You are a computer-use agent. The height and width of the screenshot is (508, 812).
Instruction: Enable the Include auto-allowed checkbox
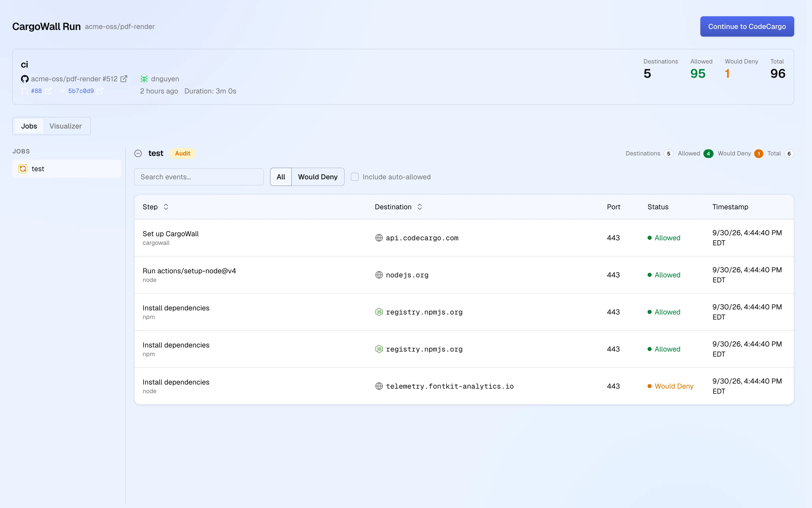355,177
